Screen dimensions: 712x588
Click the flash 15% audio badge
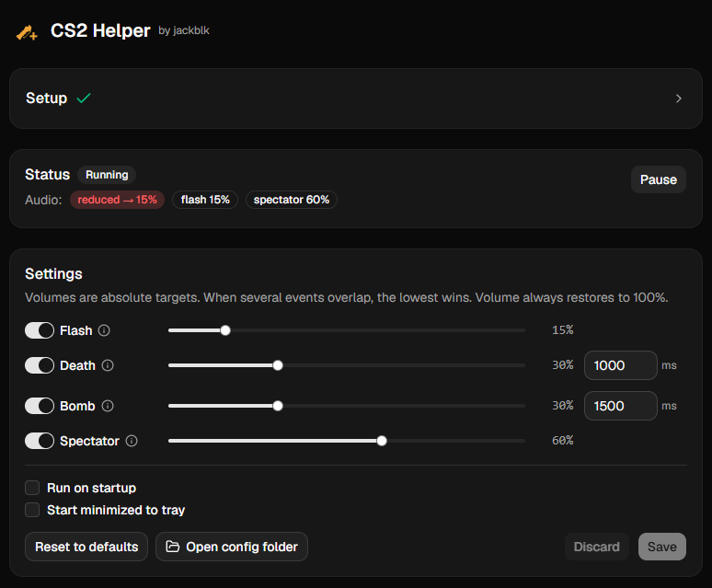tap(205, 200)
